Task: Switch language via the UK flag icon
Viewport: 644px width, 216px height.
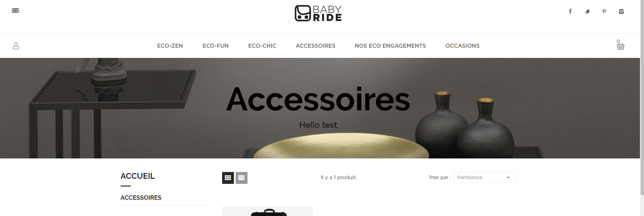Action: pyautogui.click(x=15, y=10)
